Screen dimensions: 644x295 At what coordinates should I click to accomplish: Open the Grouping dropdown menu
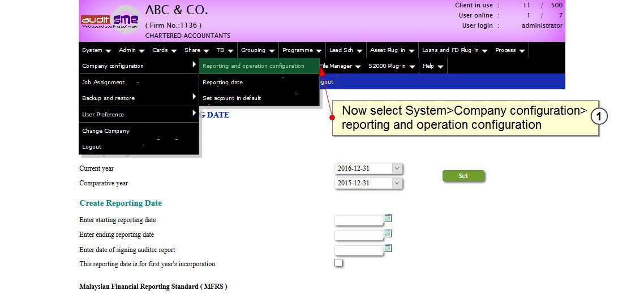pyautogui.click(x=257, y=50)
